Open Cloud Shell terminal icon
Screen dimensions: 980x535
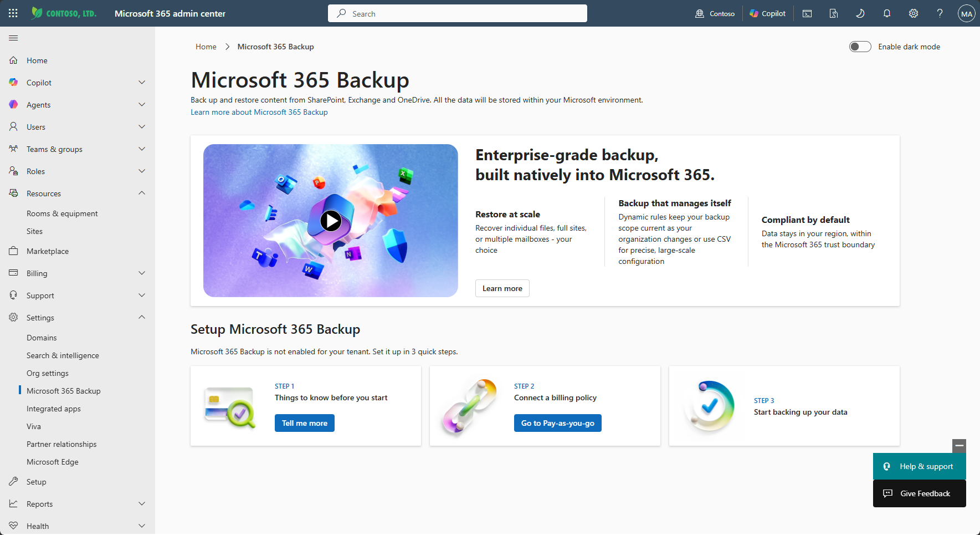(807, 13)
